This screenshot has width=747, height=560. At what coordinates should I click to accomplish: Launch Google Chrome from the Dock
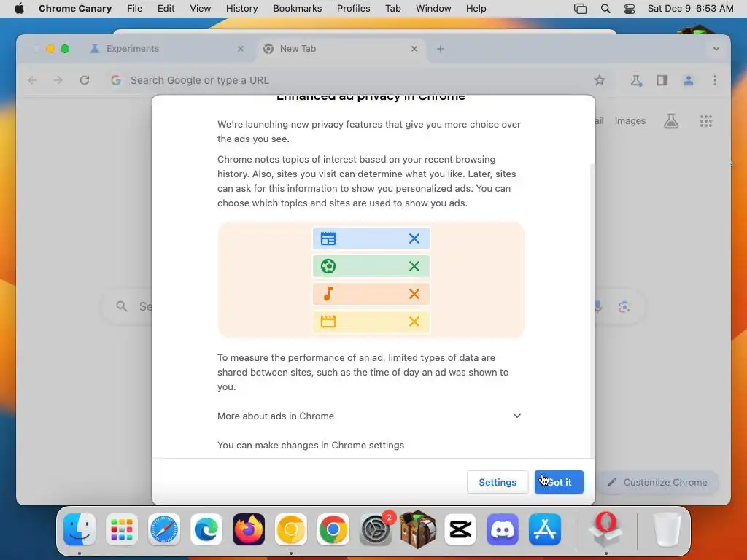click(x=333, y=529)
